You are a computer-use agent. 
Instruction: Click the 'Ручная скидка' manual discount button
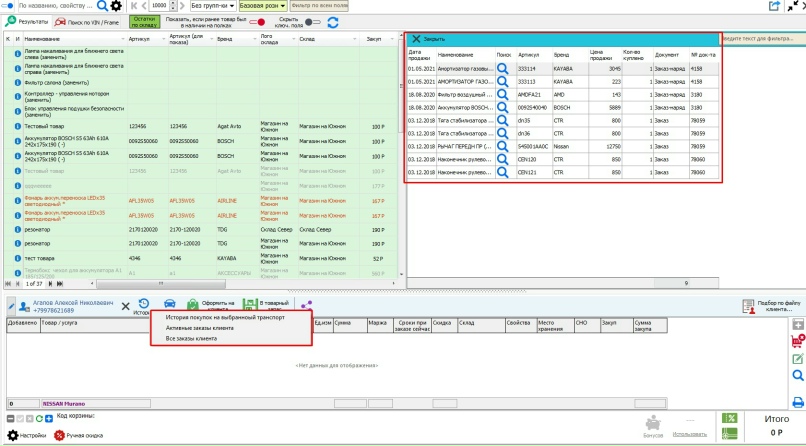[80, 436]
